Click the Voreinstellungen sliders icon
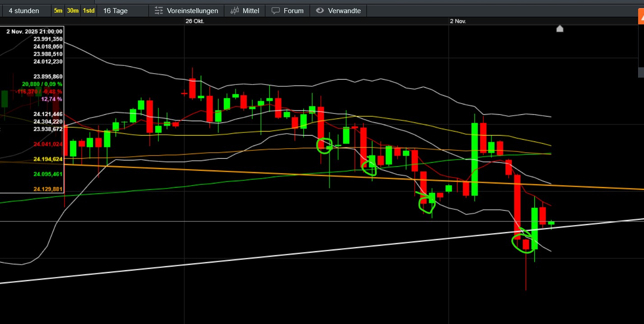Viewport: 644px width, 324px height. tap(158, 10)
